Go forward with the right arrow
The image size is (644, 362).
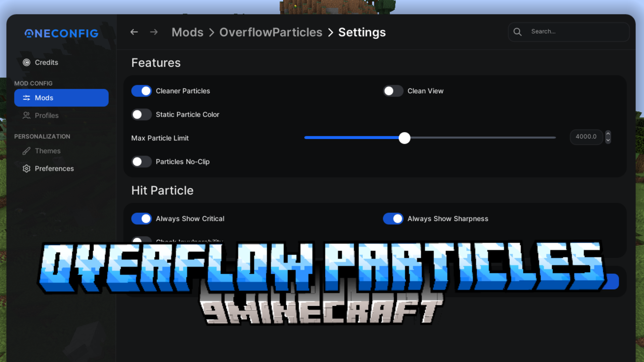point(154,32)
